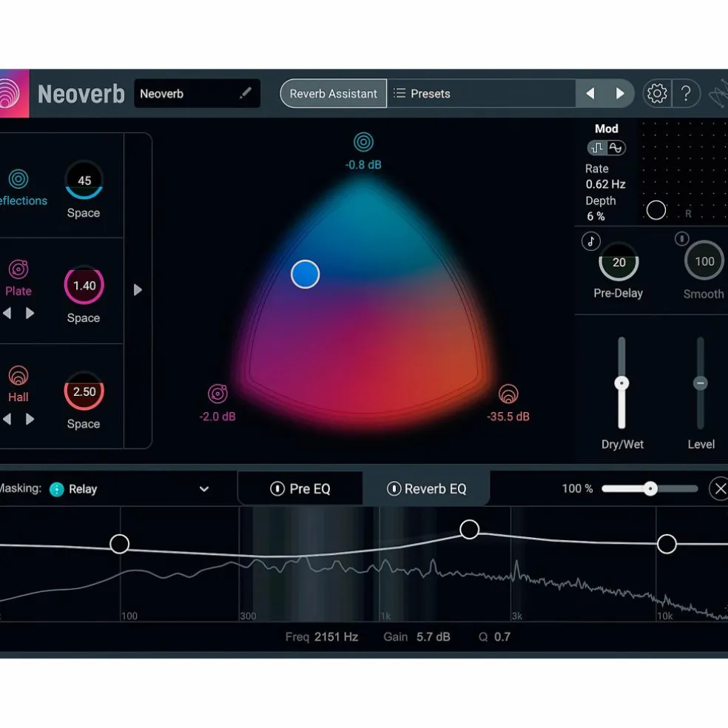Click Q value 0.7

[502, 636]
